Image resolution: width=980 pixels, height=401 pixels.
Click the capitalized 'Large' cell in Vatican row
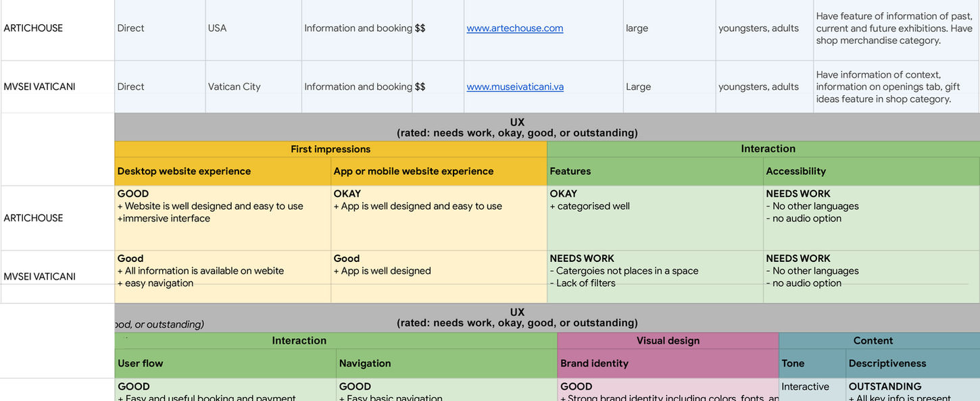pos(669,86)
